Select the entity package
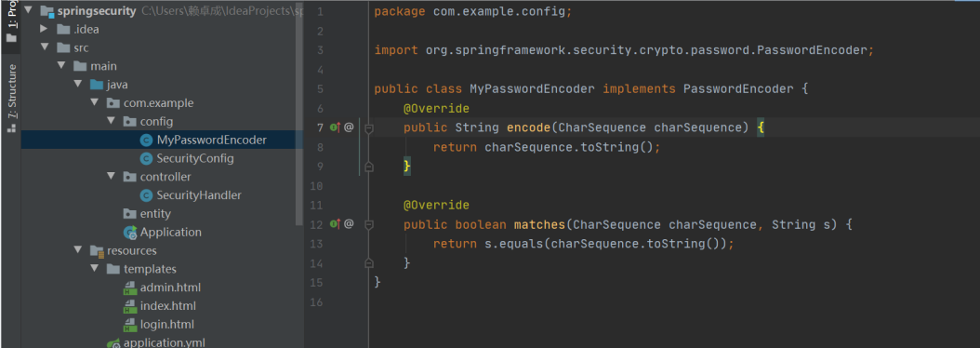This screenshot has height=348, width=980. pyautogui.click(x=155, y=213)
